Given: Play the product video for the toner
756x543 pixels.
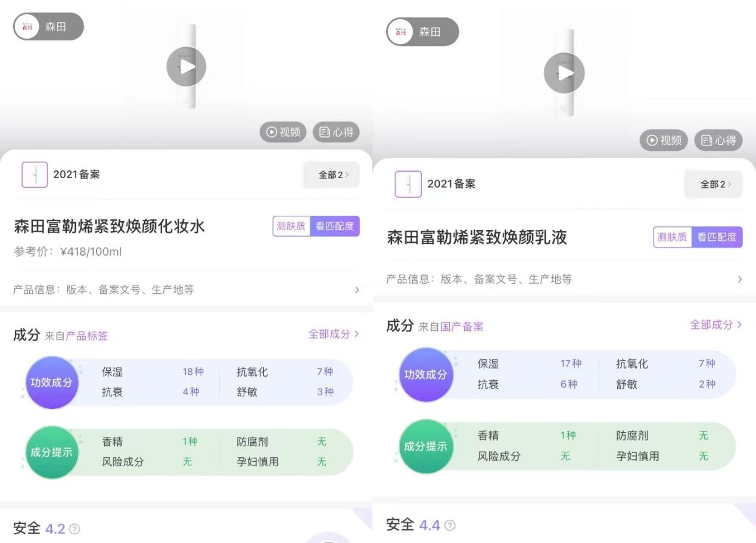Looking at the screenshot, I should [x=186, y=67].
